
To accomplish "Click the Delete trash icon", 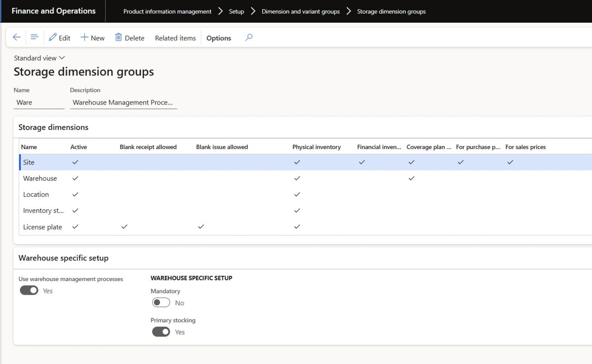I will tap(119, 37).
